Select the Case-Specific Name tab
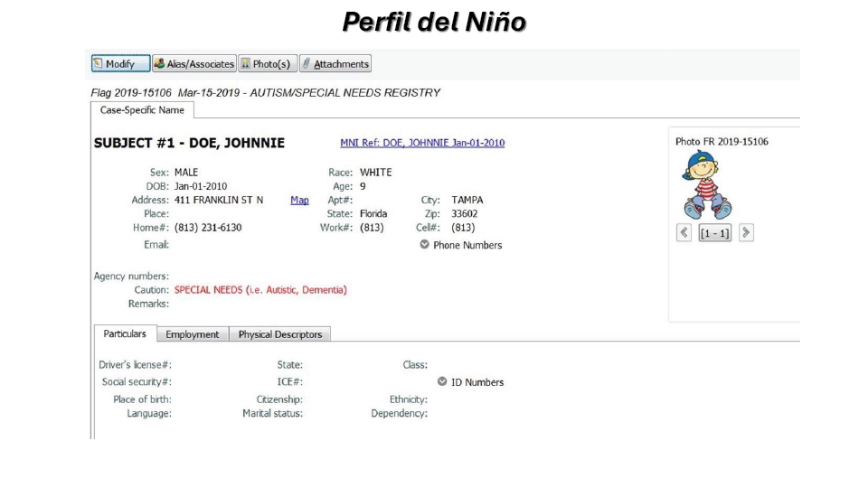 (x=142, y=110)
